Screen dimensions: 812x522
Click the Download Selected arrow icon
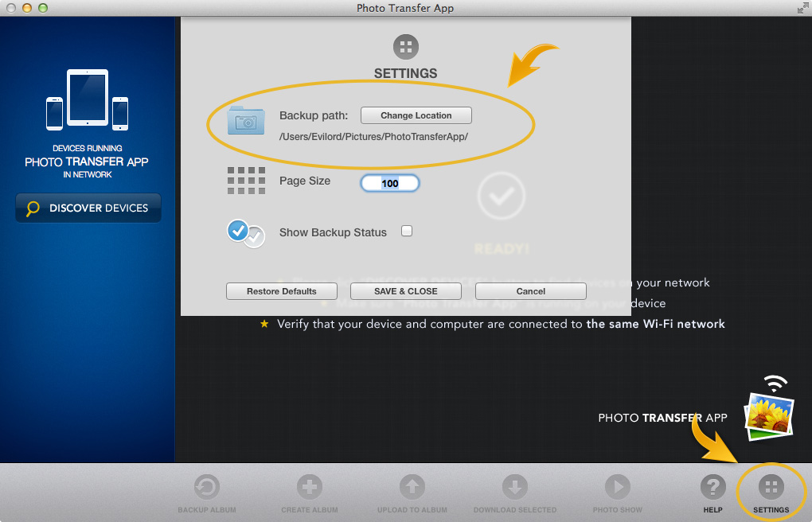[515, 487]
